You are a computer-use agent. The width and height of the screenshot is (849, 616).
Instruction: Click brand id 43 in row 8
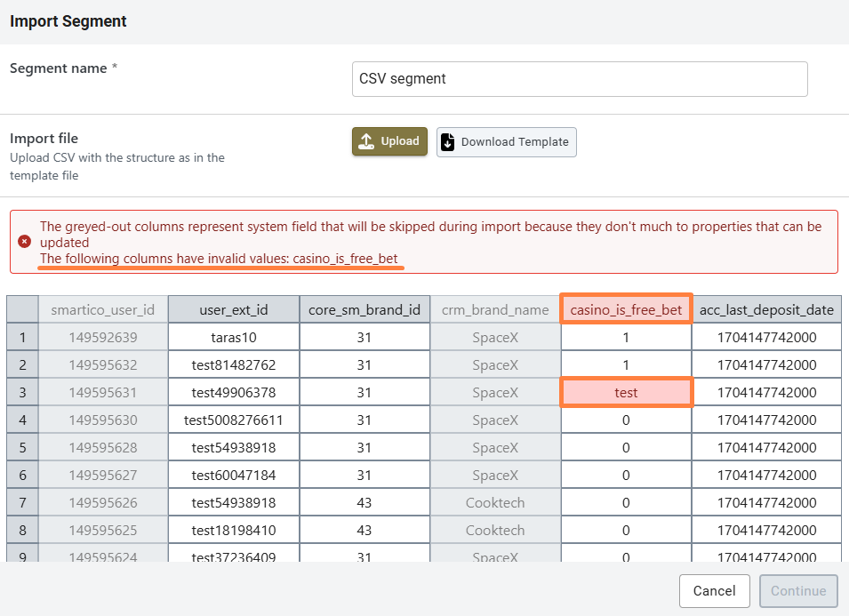364,531
